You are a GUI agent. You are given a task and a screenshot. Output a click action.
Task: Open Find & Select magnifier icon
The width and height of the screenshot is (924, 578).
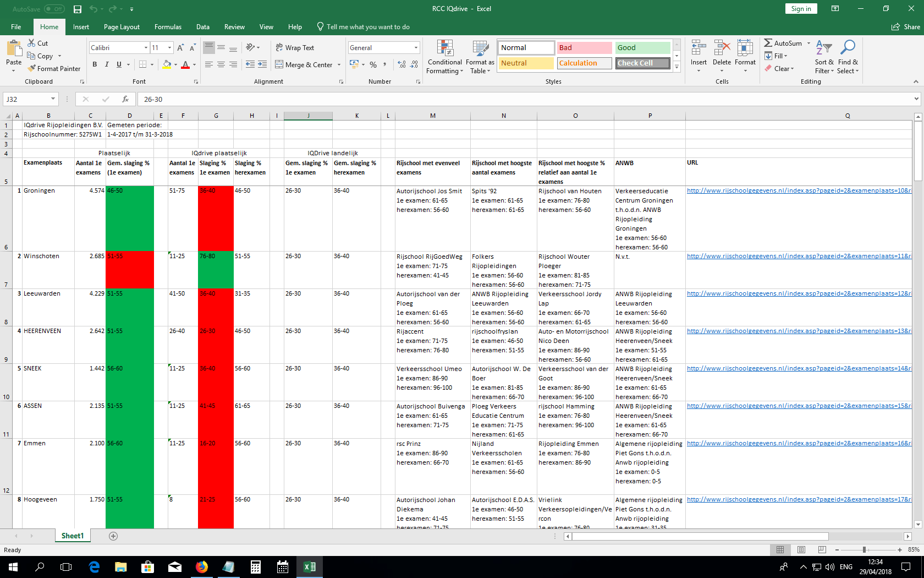click(848, 48)
